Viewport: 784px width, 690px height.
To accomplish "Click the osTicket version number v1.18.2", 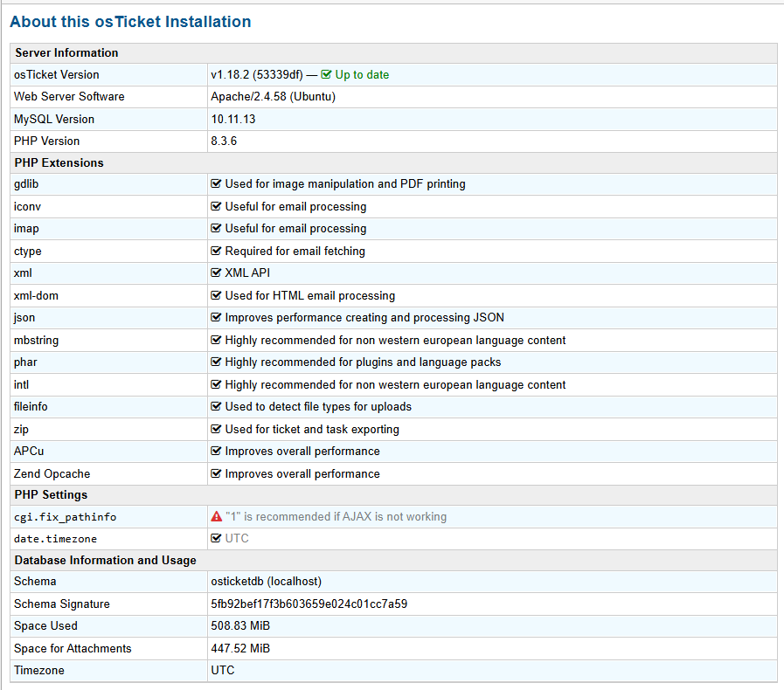I will (x=230, y=74).
